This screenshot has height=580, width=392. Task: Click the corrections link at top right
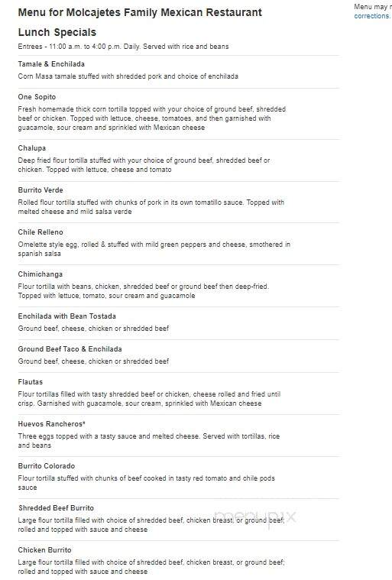click(371, 16)
